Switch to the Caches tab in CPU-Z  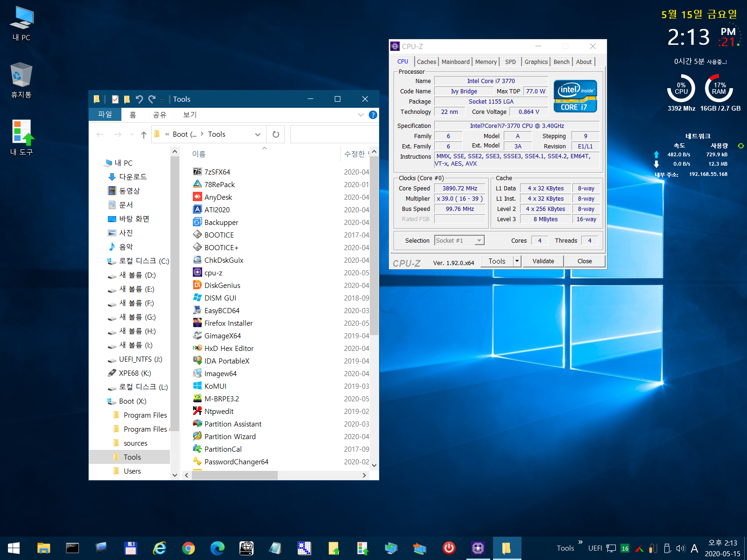[x=426, y=62]
